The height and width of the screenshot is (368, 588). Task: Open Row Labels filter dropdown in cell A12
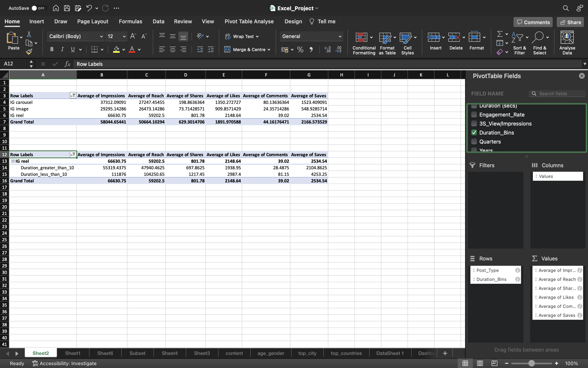(x=73, y=154)
